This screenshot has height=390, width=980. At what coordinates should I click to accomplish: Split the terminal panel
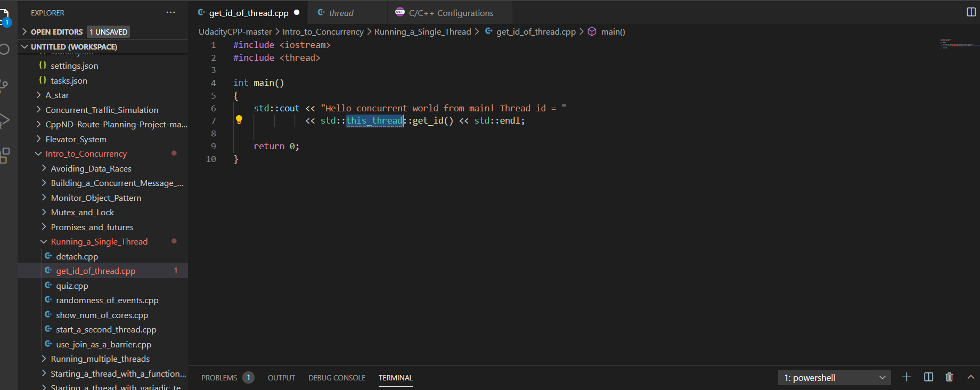coord(928,377)
